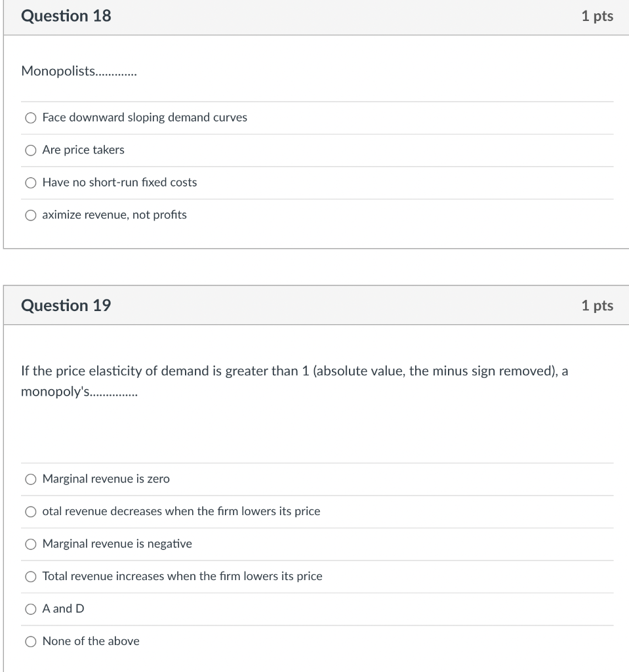Click 'Marginal revenue is negative' answer text
Screen dimensions: 629x672
pyautogui.click(x=117, y=543)
